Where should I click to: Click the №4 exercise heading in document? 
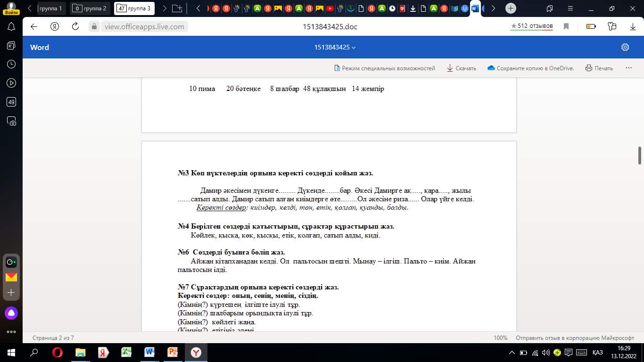click(286, 227)
